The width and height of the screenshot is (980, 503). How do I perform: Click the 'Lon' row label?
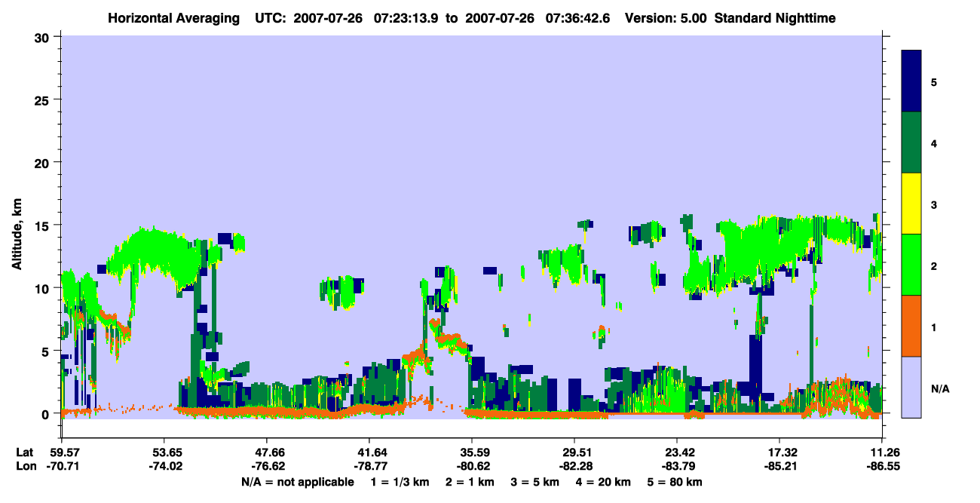pyautogui.click(x=25, y=466)
